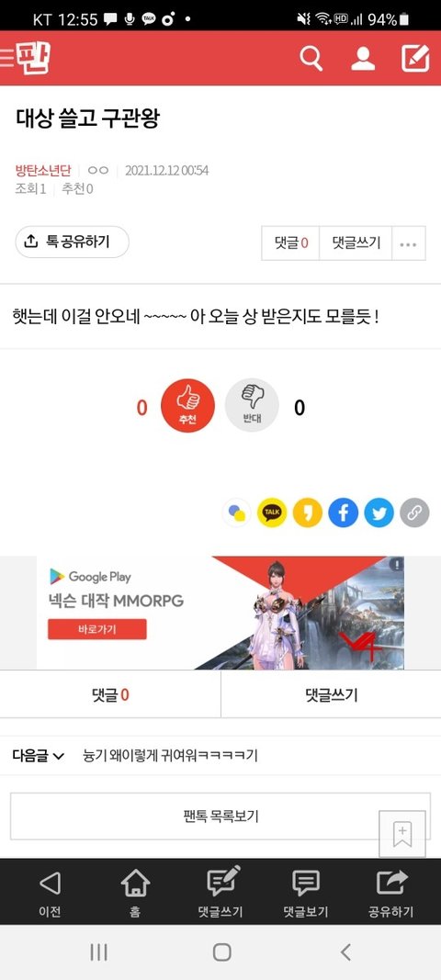Open the user profile icon
Viewport: 441px width, 980px height.
pos(363,58)
